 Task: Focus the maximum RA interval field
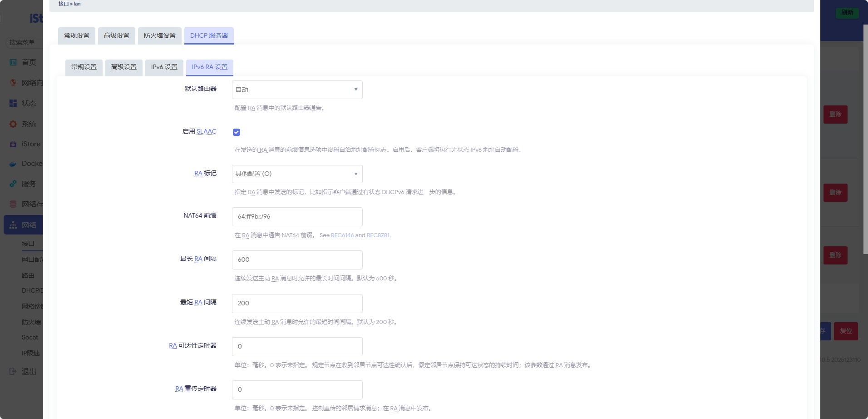coord(297,260)
